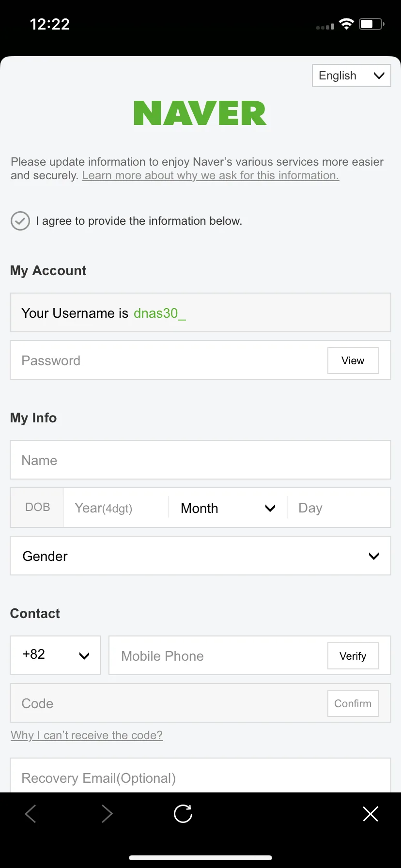The image size is (401, 868).
Task: Focus the Name input field
Action: pos(200,460)
